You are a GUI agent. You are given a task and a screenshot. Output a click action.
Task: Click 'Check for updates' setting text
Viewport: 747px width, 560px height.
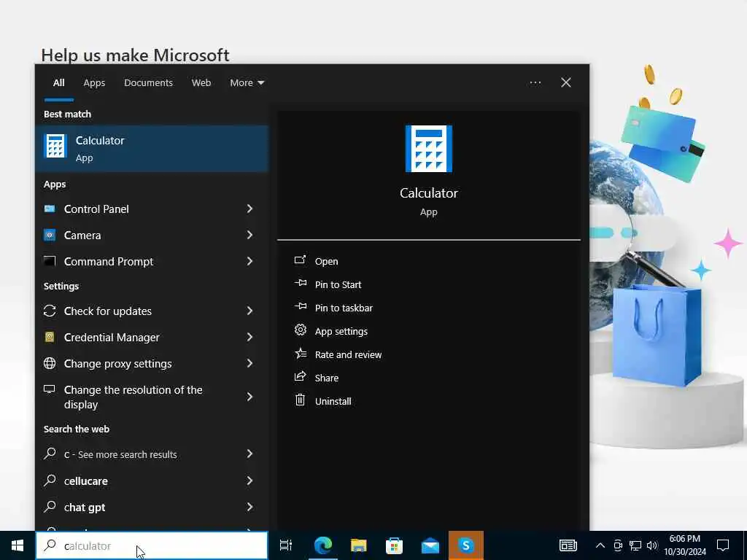click(x=108, y=311)
